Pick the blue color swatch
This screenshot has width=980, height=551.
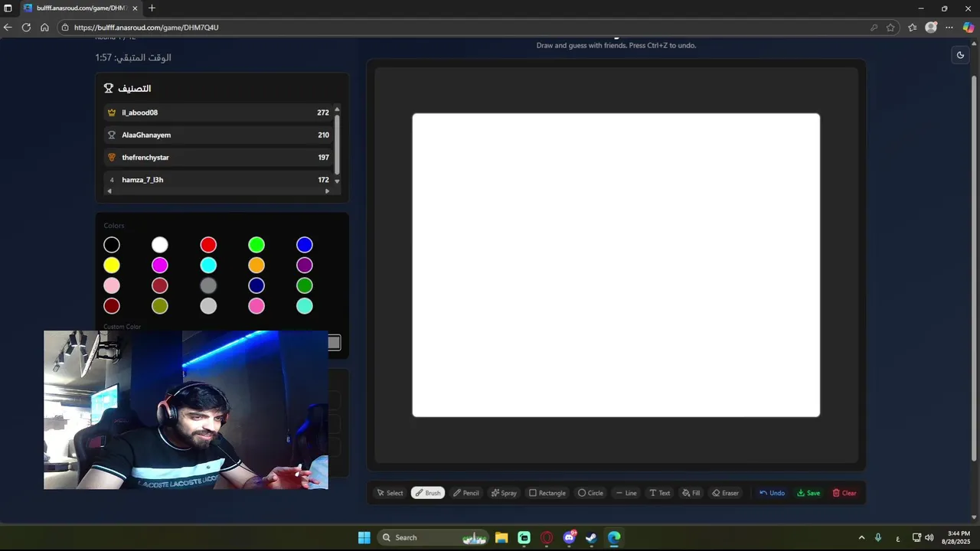(x=305, y=245)
